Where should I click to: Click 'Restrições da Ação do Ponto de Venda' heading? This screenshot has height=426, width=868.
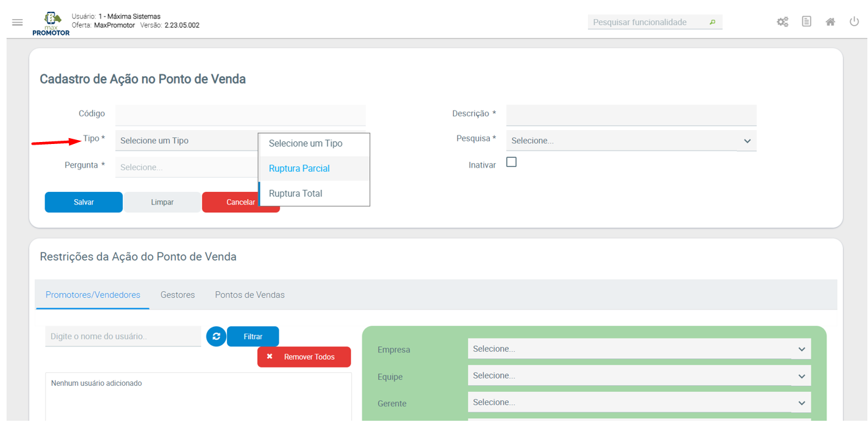tap(138, 256)
